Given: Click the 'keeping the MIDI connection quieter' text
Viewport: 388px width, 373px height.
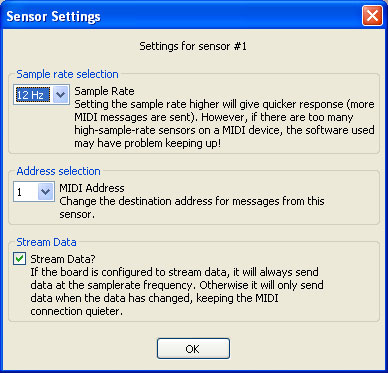Looking at the screenshot, I should click(154, 305).
